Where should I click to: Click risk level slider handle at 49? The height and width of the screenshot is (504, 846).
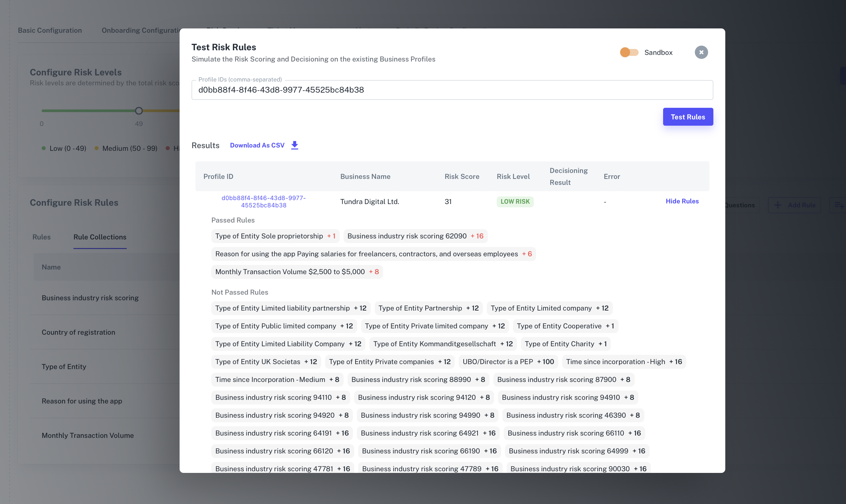[x=139, y=111]
